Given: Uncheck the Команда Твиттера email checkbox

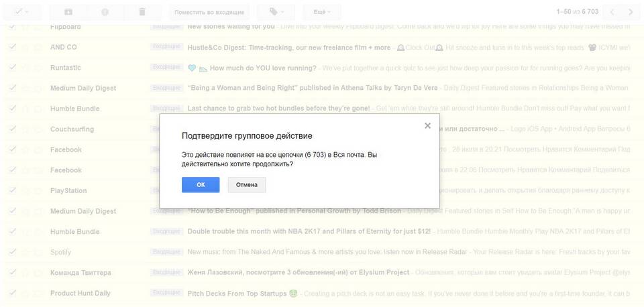Looking at the screenshot, I should 13,273.
